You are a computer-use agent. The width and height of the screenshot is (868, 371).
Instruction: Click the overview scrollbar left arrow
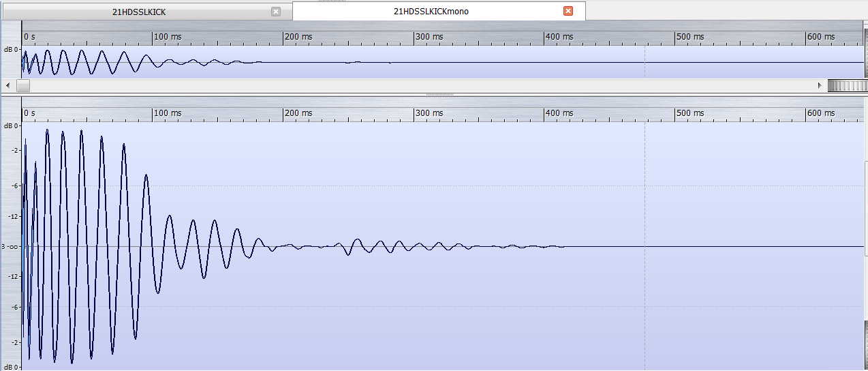pyautogui.click(x=7, y=86)
